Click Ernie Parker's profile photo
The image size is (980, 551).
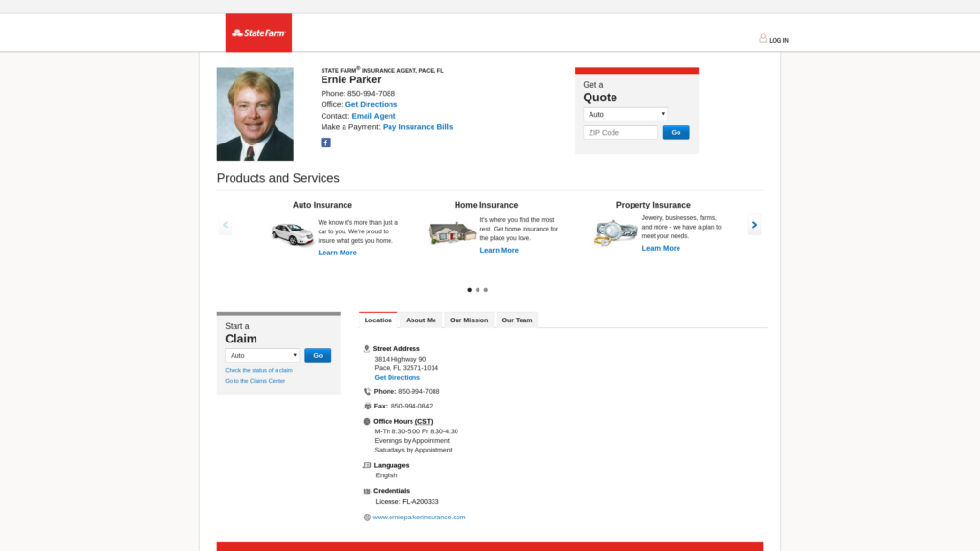(255, 114)
